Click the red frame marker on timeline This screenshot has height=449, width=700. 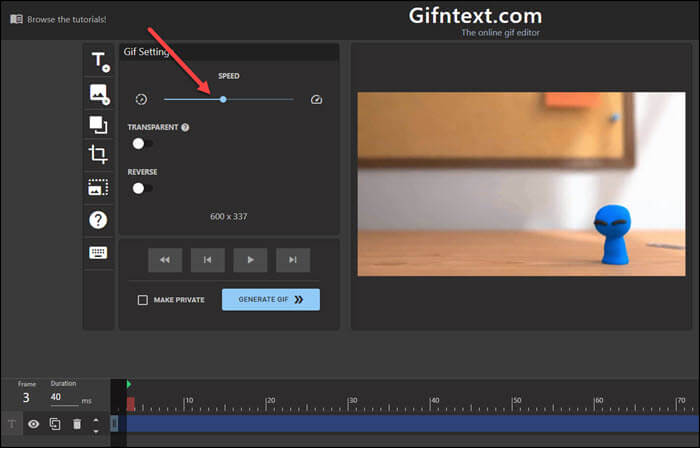[131, 404]
